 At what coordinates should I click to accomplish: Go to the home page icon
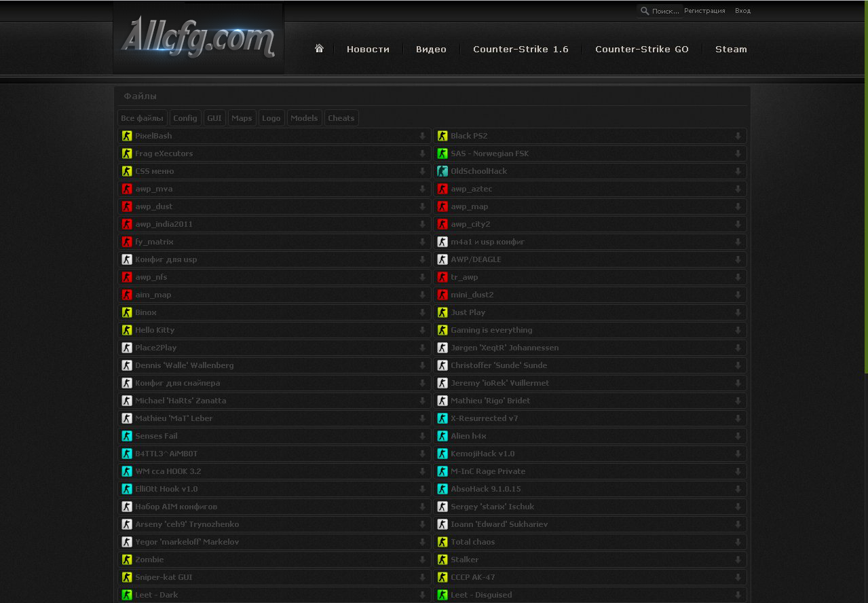point(319,49)
